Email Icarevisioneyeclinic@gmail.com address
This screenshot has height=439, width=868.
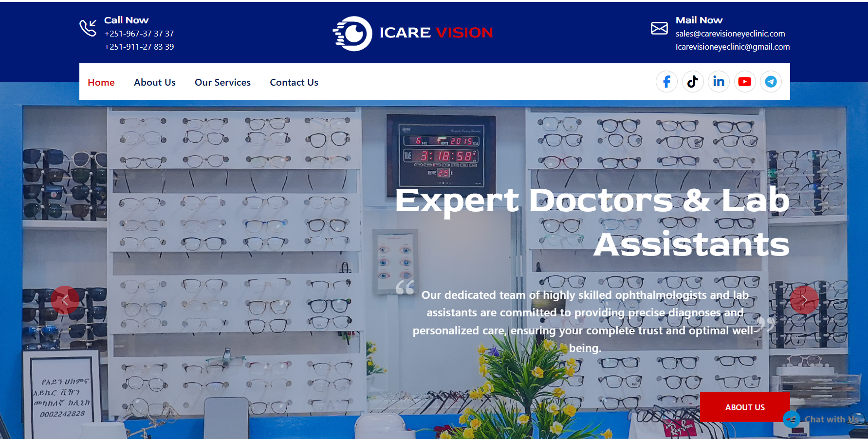[732, 47]
